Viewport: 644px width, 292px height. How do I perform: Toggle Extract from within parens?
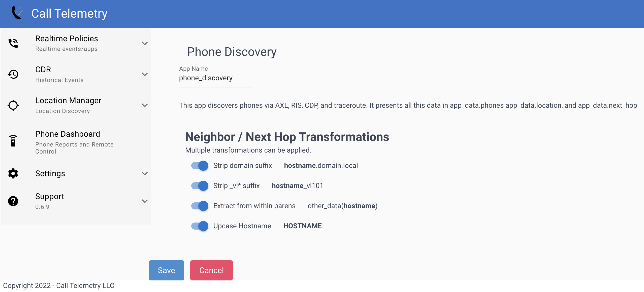(x=200, y=206)
